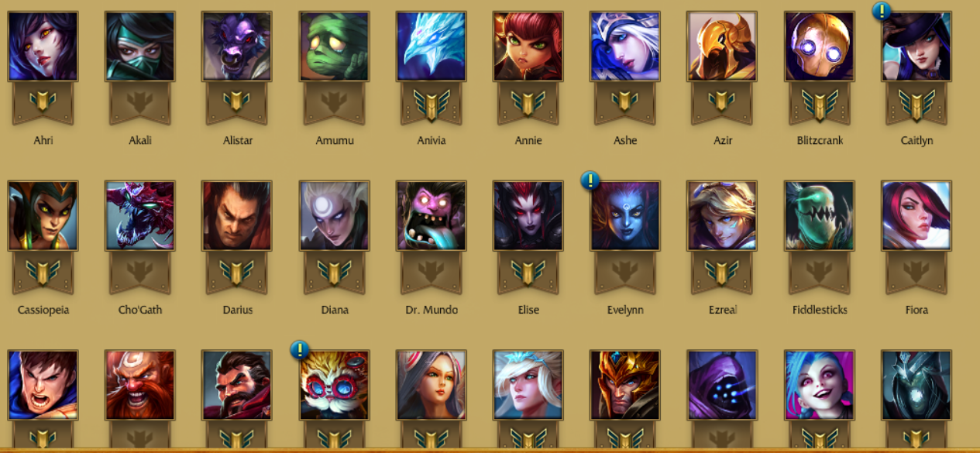Click the Ezreal name label
The height and width of the screenshot is (453, 980).
tap(722, 310)
